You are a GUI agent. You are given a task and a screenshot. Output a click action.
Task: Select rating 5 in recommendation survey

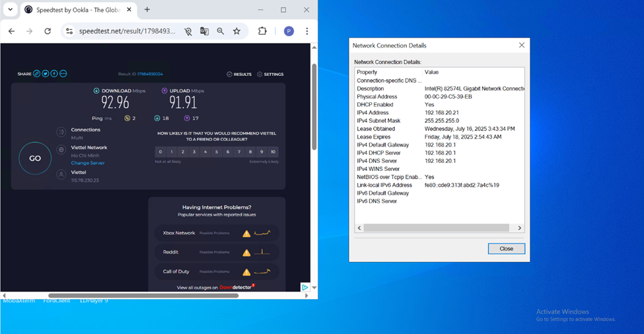click(217, 152)
